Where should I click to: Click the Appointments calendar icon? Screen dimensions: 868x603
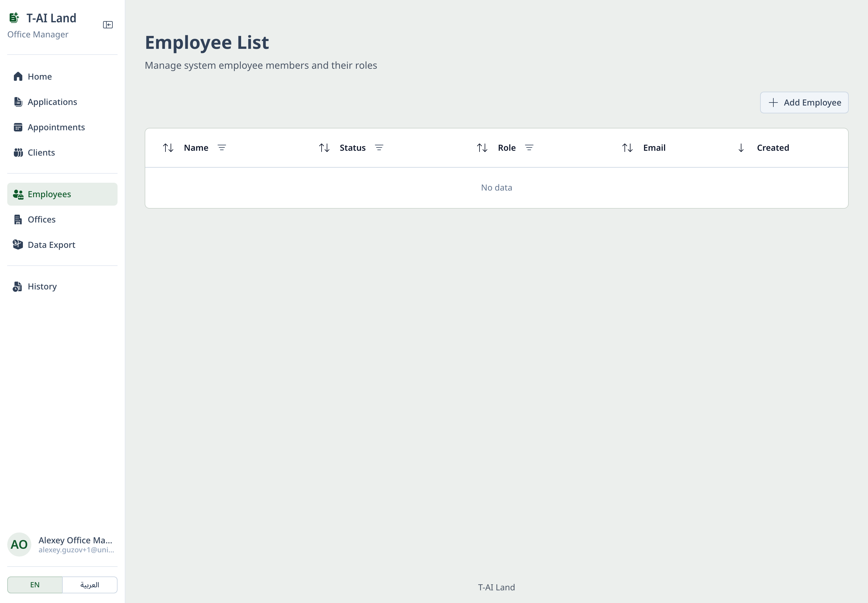[x=18, y=127]
